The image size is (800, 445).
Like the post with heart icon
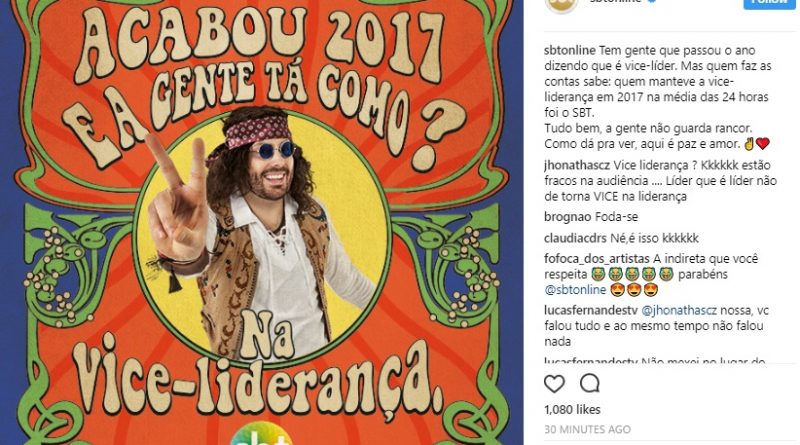tap(554, 383)
